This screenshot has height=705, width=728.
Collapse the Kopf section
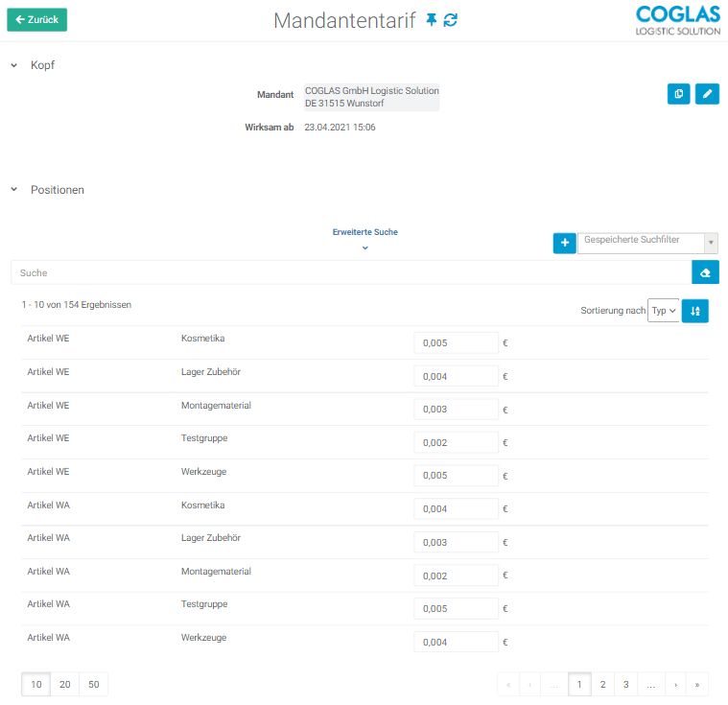click(14, 65)
